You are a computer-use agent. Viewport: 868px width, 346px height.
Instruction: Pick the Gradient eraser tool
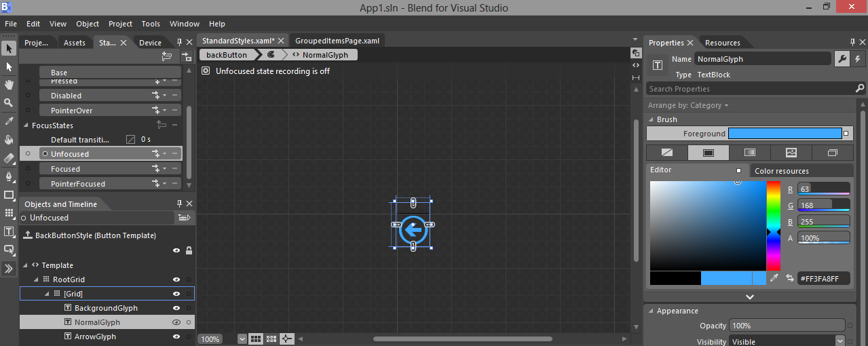click(9, 158)
